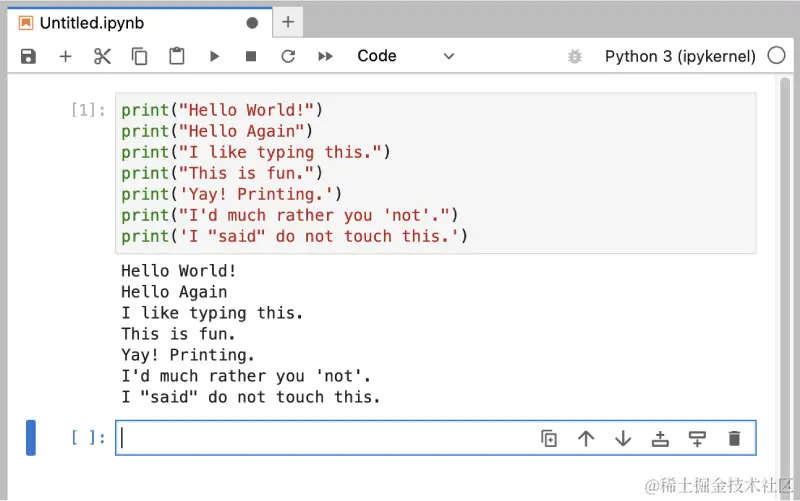Click output line This is fun.
Image resolution: width=800 pixels, height=501 pixels.
[179, 334]
